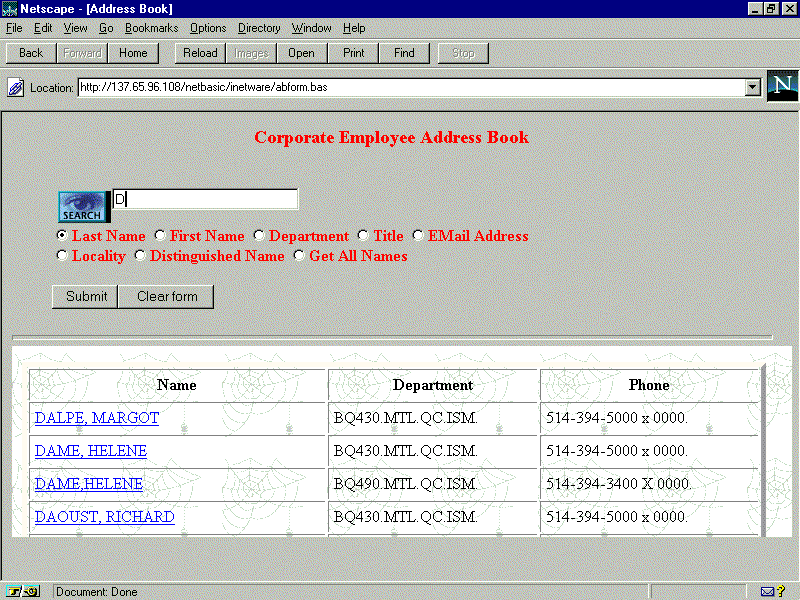Open the Help menu
The image size is (800, 600).
point(354,28)
